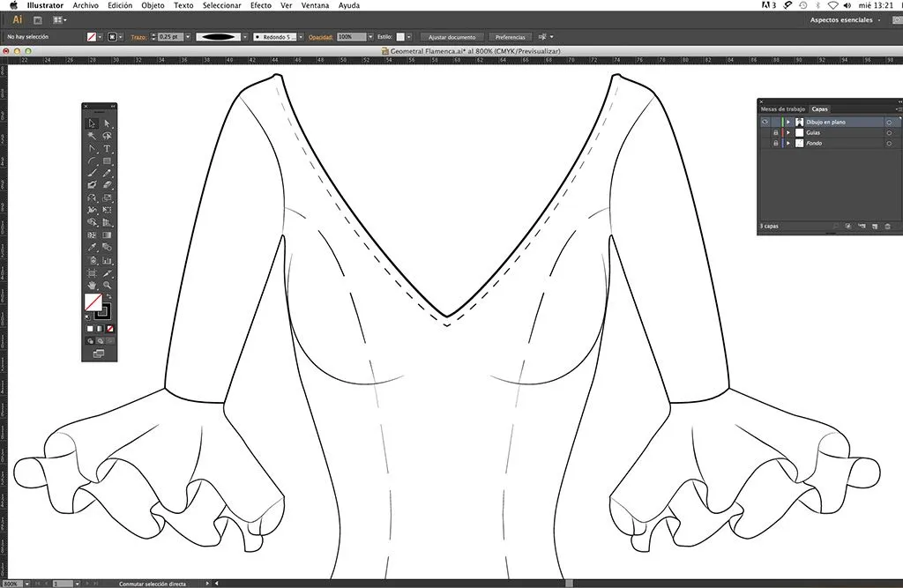Click the change screen mode icon

(99, 353)
